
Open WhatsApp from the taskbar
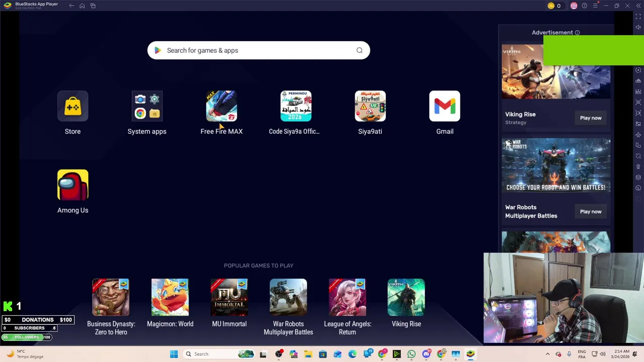coord(412,354)
